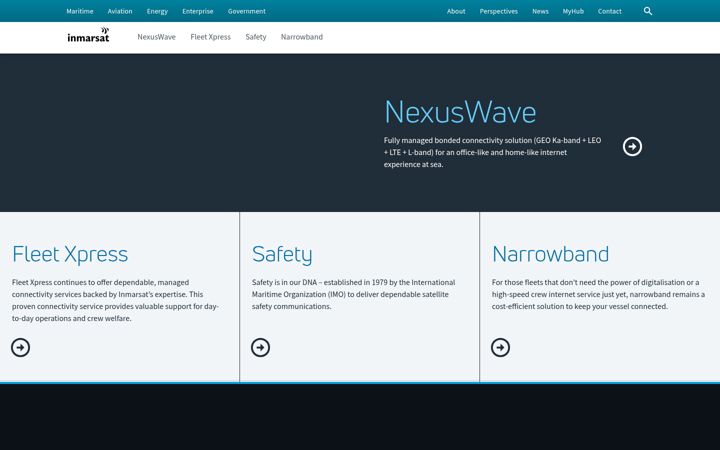
Task: Go to the News page
Action: [x=540, y=11]
